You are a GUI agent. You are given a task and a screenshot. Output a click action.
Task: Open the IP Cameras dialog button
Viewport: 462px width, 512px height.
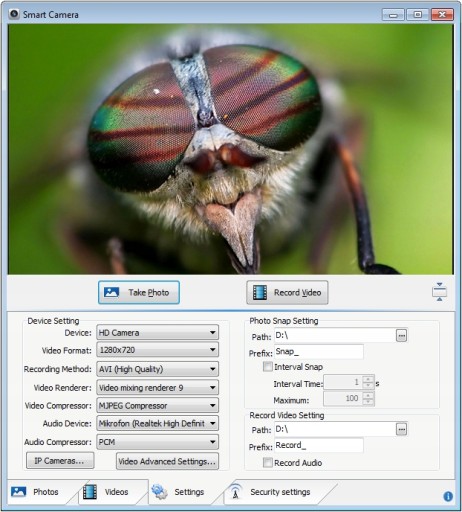tap(60, 461)
